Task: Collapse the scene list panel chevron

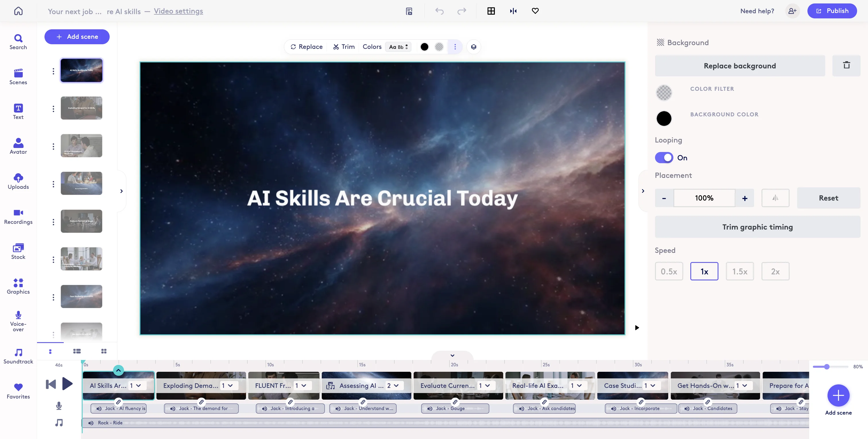Action: pyautogui.click(x=121, y=191)
